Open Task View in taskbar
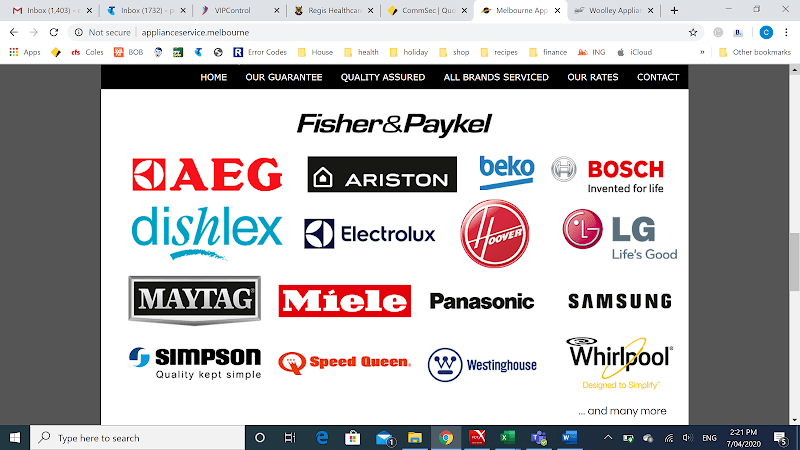Screen dimensions: 800x450 click(290, 438)
